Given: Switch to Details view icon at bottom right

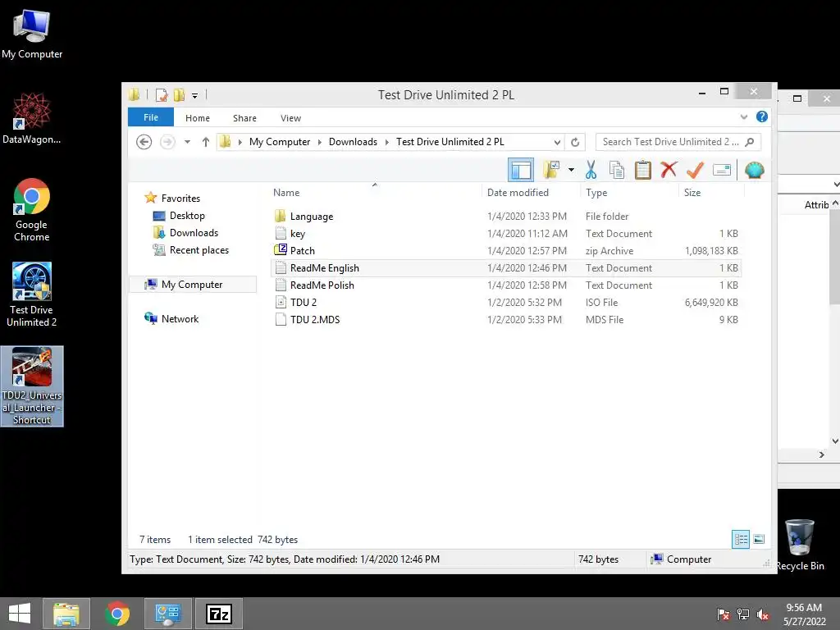Looking at the screenshot, I should point(741,539).
